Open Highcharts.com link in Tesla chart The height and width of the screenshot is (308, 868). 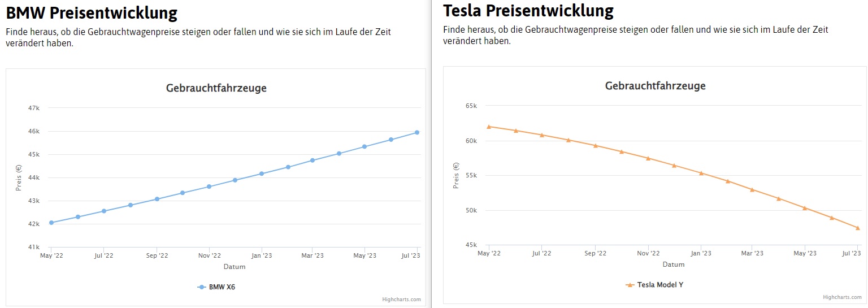pos(842,297)
